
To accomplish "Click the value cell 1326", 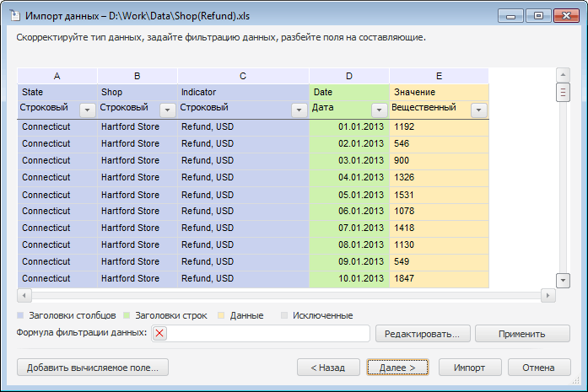I will pos(440,178).
